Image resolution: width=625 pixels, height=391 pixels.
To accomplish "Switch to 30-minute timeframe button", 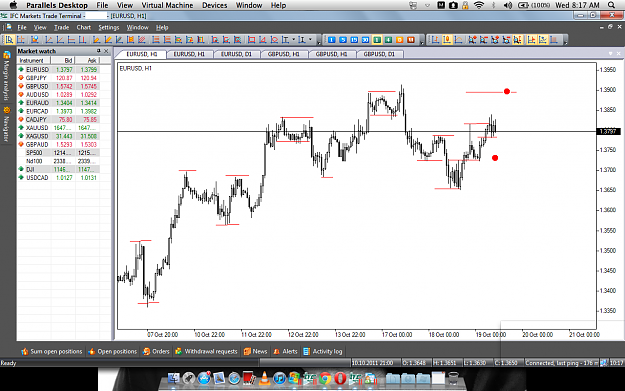I will tap(365, 40).
